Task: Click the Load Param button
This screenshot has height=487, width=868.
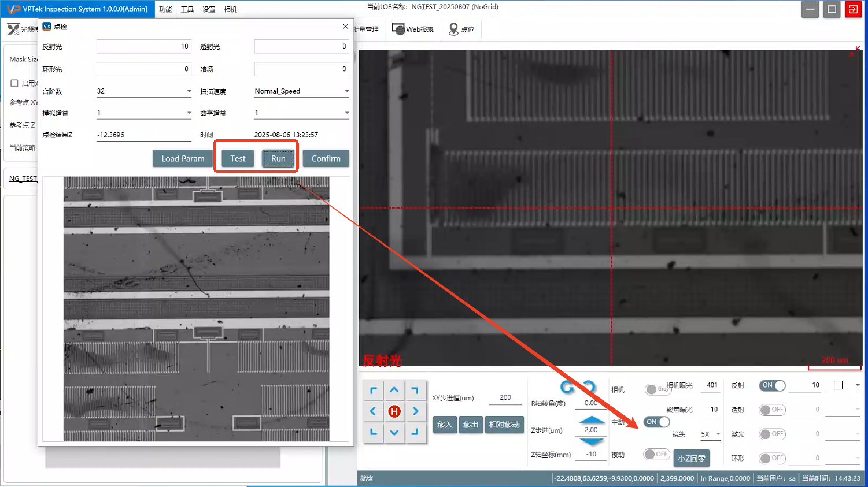Action: (183, 158)
